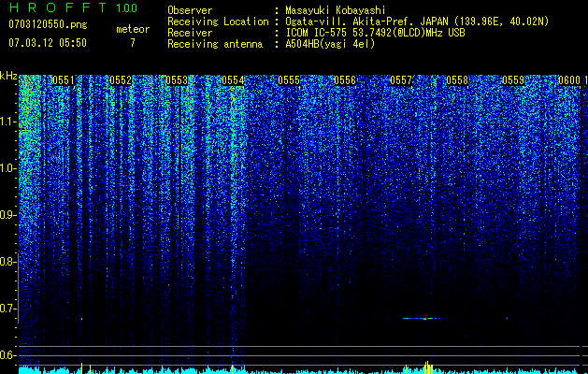The height and width of the screenshot is (374, 588).
Task: Click the Receiver label
Action: pos(190,33)
